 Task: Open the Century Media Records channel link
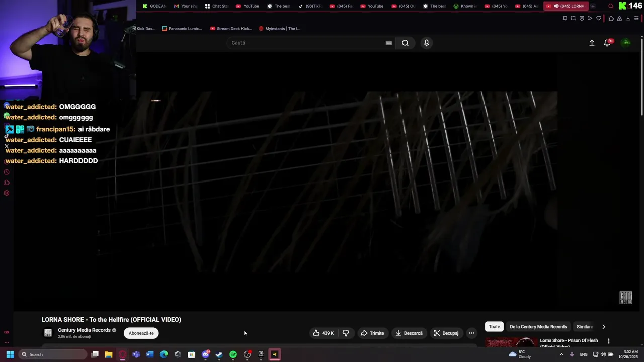click(84, 330)
